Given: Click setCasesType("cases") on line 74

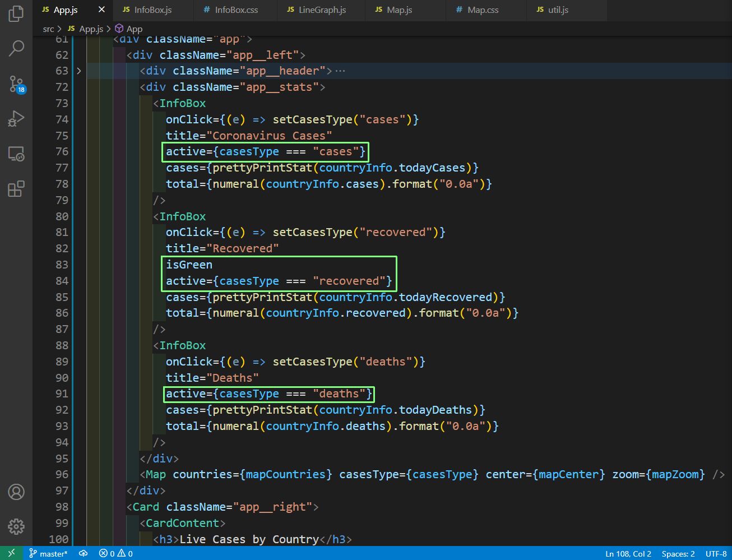Looking at the screenshot, I should 342,119.
